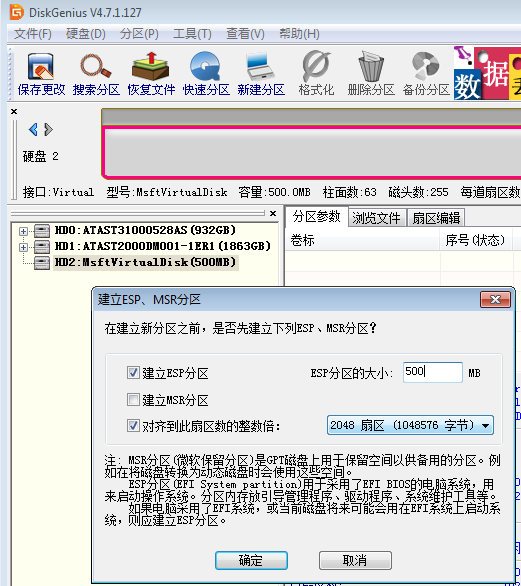Image resolution: width=521 pixels, height=586 pixels.
Task: Expand the HD1 ATAST2000DM001 tree node
Action: click(23, 247)
